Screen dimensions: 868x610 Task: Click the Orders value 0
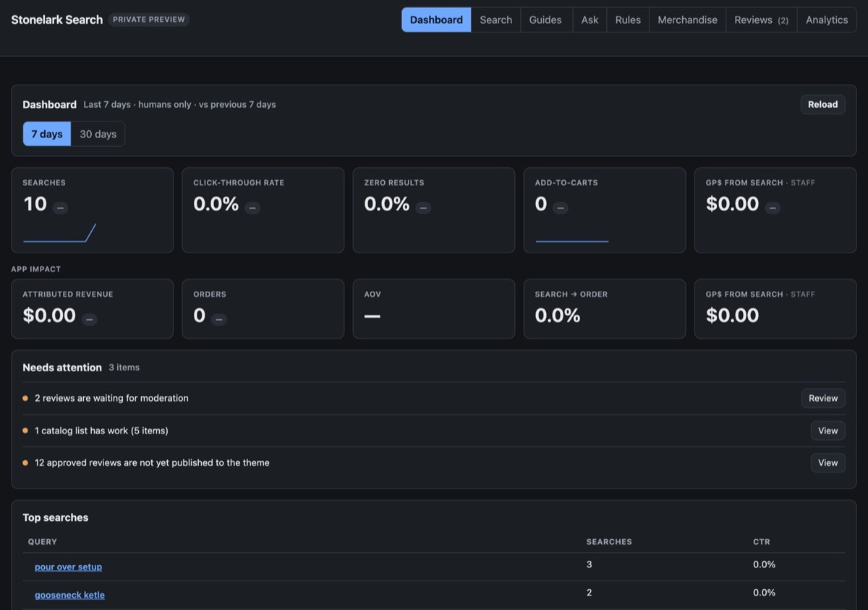point(200,315)
